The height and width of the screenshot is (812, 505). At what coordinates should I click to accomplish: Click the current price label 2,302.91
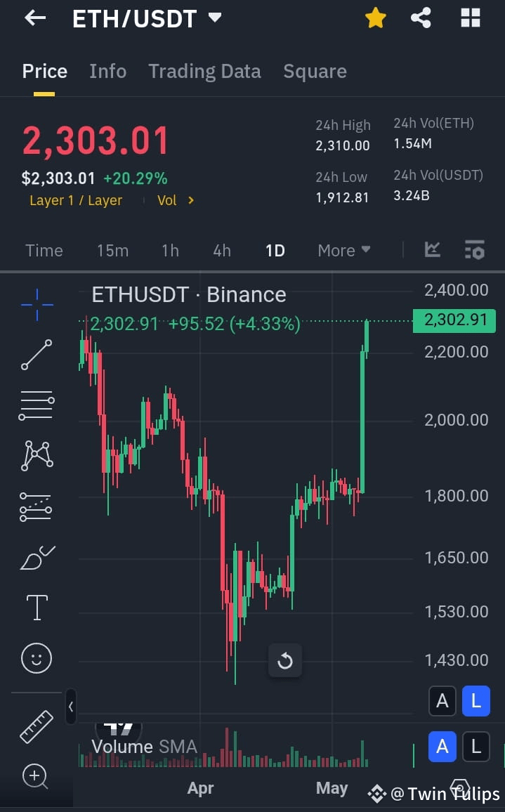(x=454, y=320)
